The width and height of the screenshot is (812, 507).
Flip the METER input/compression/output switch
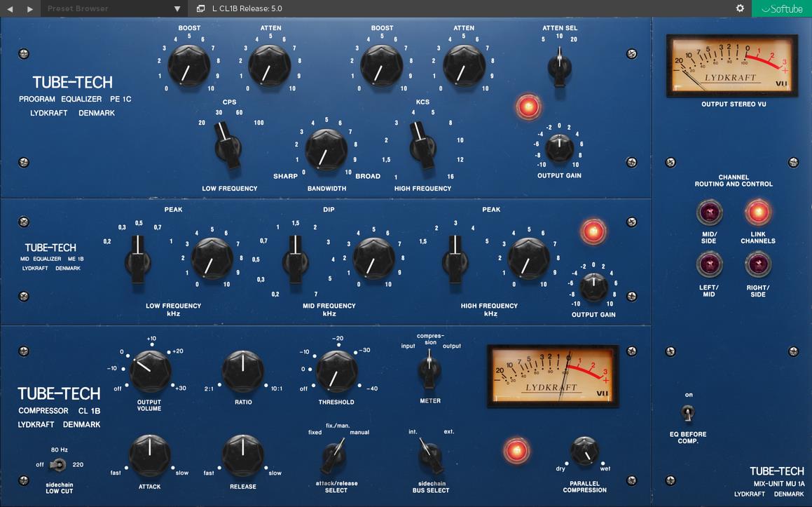(429, 369)
